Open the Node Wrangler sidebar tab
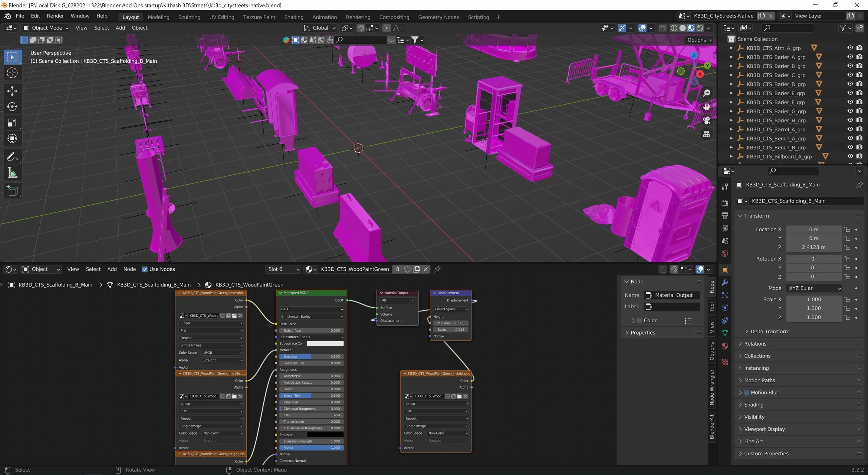This screenshot has width=868, height=475. tap(711, 387)
